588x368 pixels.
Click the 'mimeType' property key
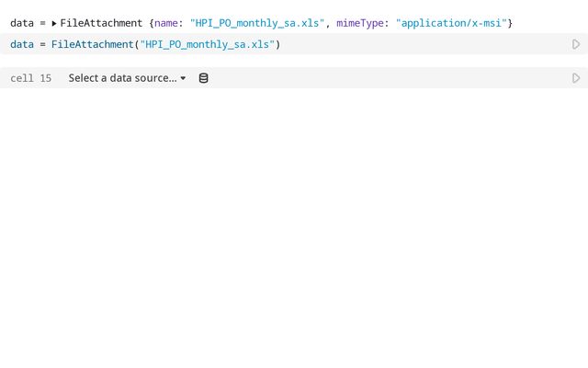point(359,23)
